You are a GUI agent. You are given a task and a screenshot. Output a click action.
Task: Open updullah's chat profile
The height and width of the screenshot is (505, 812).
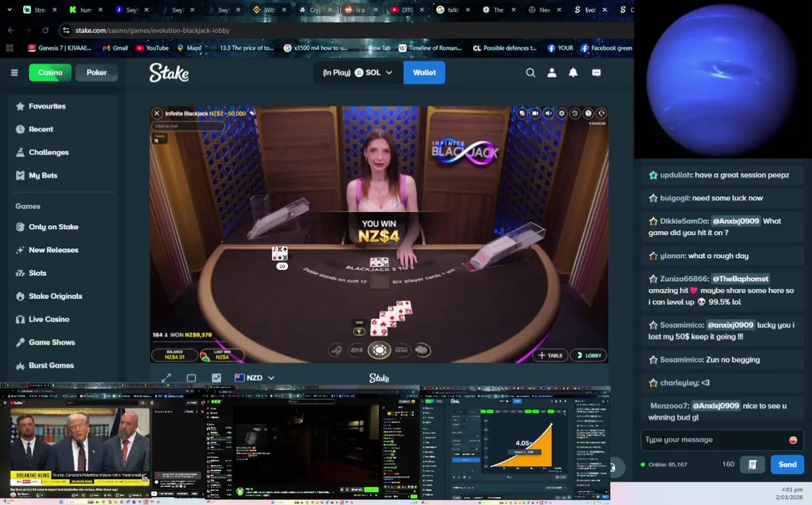676,175
